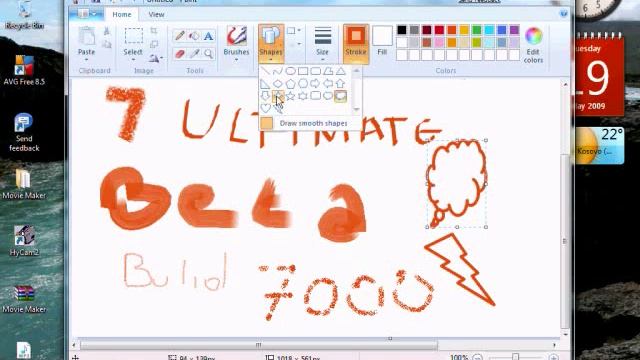The height and width of the screenshot is (360, 640).
Task: Collapse the Shapes gallery dropdown
Action: pos(271,60)
